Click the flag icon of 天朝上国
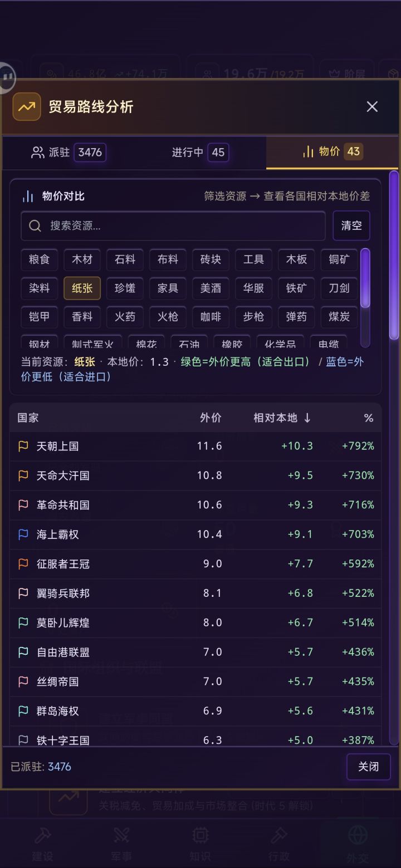 (23, 446)
